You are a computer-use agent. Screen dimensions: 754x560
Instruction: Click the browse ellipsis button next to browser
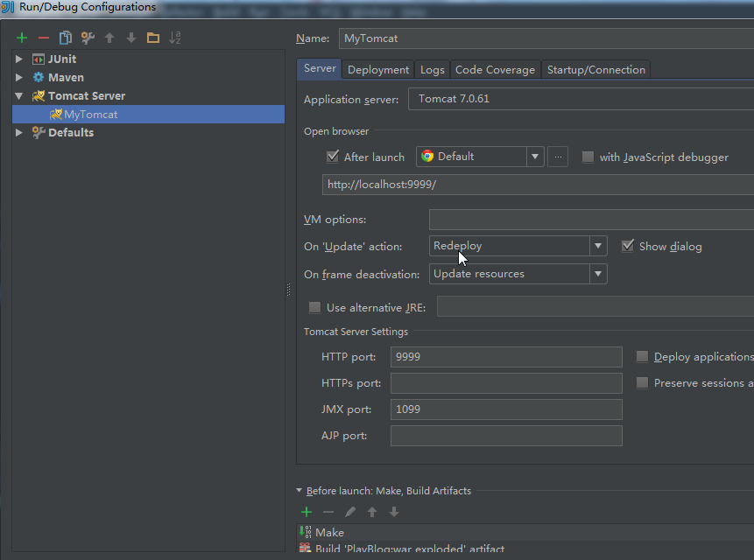tap(558, 157)
